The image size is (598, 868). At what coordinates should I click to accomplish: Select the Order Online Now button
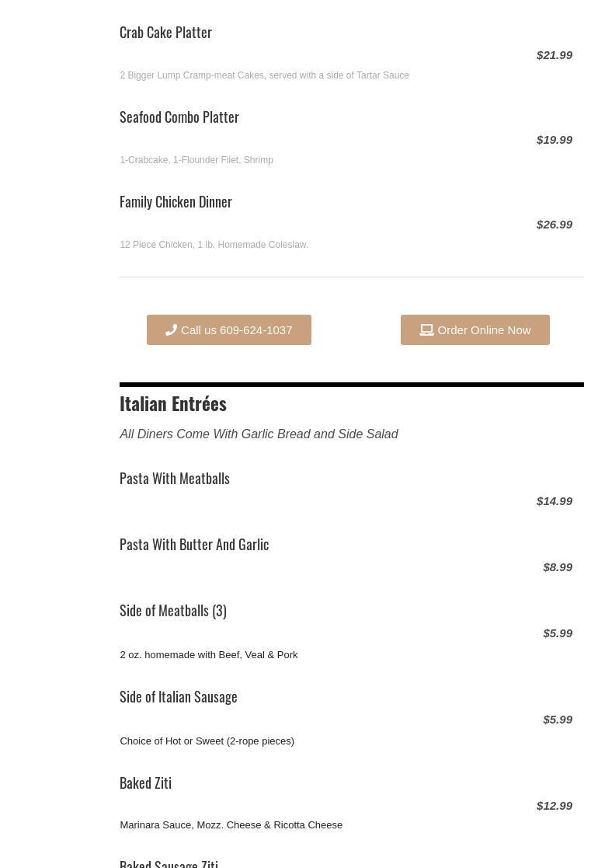[475, 330]
